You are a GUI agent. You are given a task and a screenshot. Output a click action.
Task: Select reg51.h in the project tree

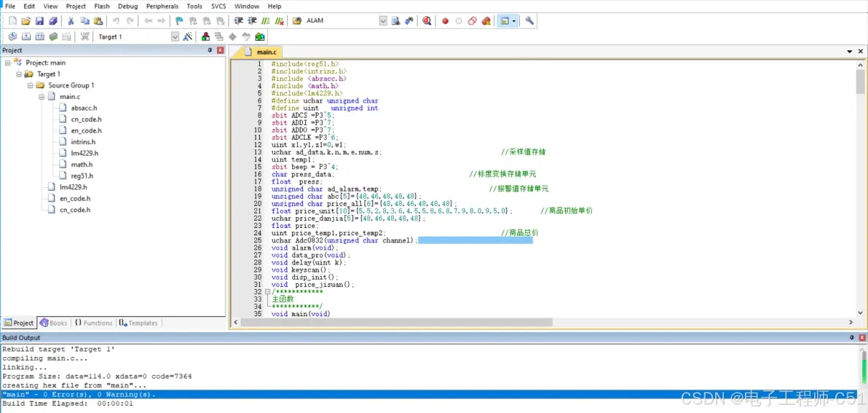point(82,176)
